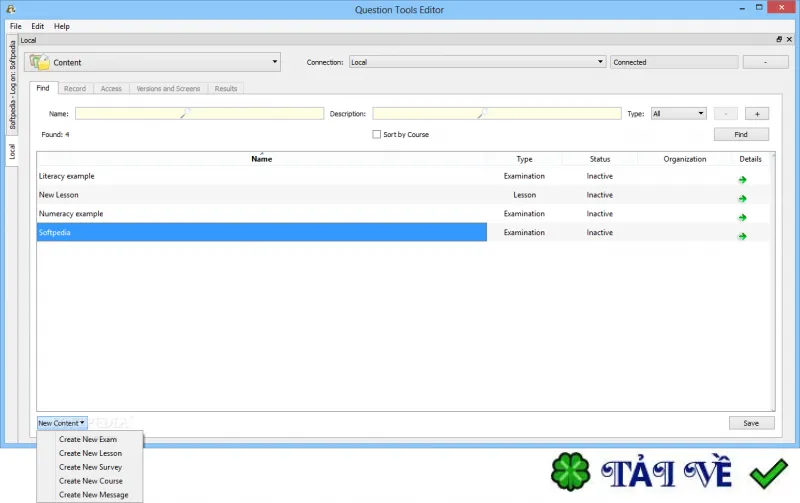Click the Find button
800x503 pixels.
pos(741,134)
